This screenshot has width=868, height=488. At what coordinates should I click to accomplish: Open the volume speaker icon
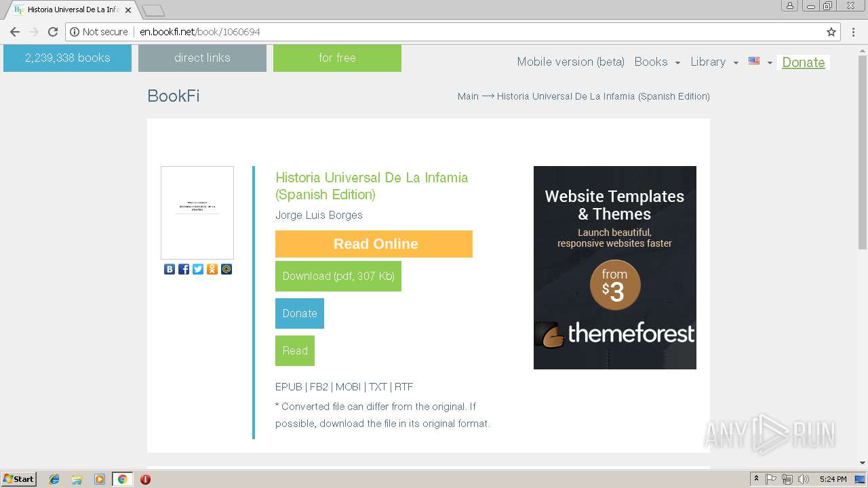804,479
